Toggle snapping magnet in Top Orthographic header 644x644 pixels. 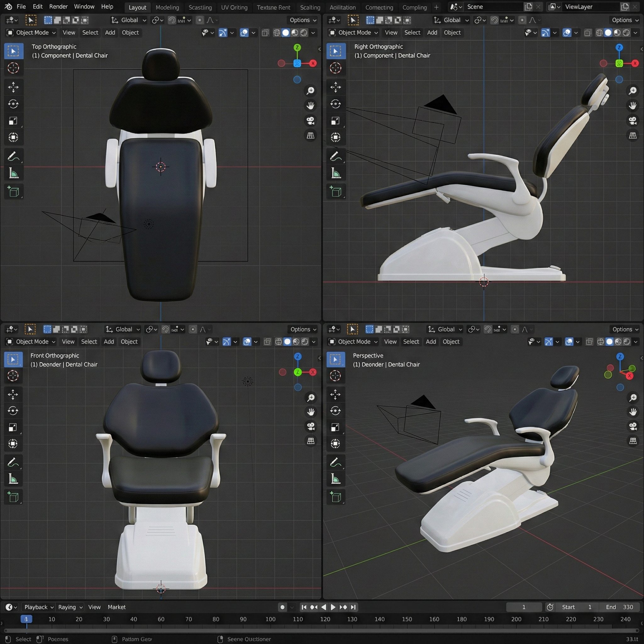[x=172, y=20]
